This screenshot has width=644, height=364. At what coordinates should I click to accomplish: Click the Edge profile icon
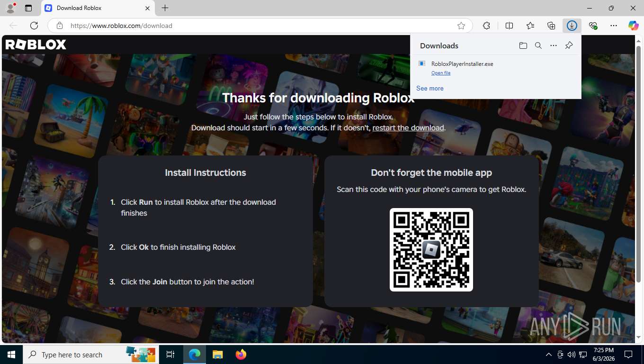coord(10,8)
